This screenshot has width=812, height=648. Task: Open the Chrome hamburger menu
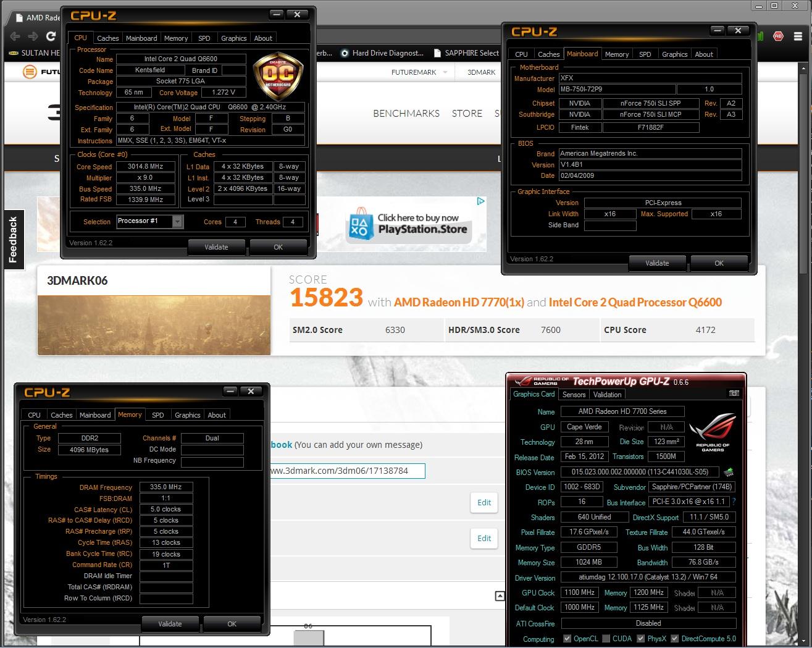tap(797, 36)
